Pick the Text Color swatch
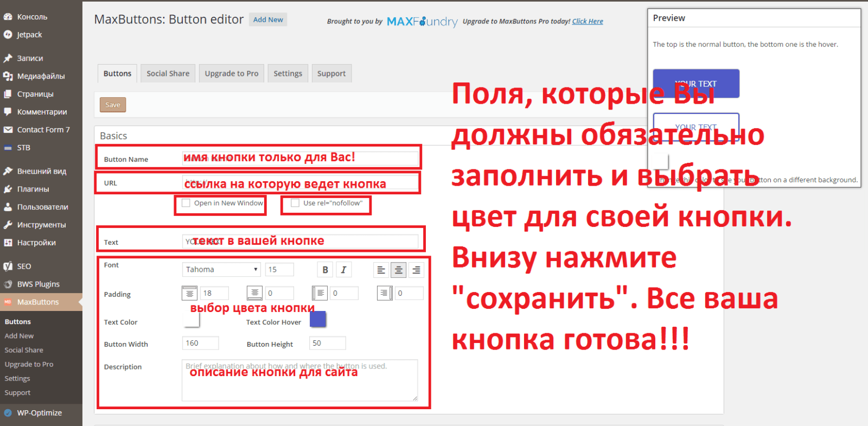Image resolution: width=868 pixels, height=426 pixels. pyautogui.click(x=192, y=319)
